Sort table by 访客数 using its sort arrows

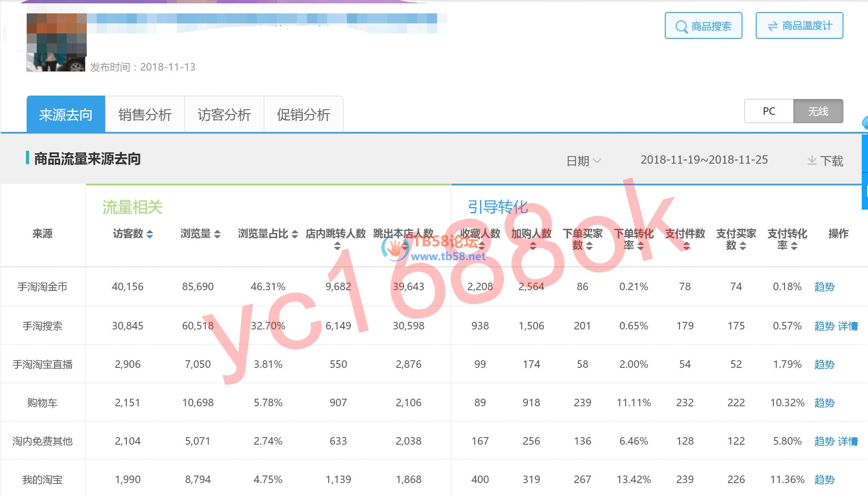coord(149,235)
